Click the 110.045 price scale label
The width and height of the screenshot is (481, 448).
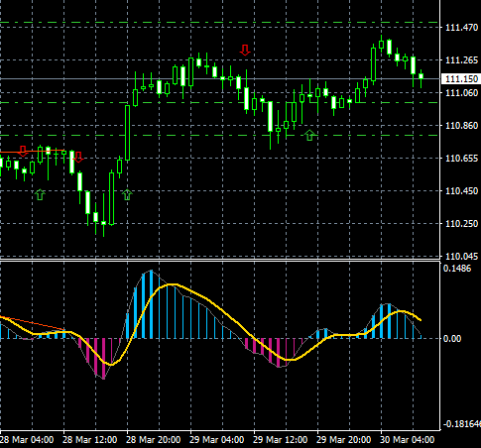tap(461, 256)
